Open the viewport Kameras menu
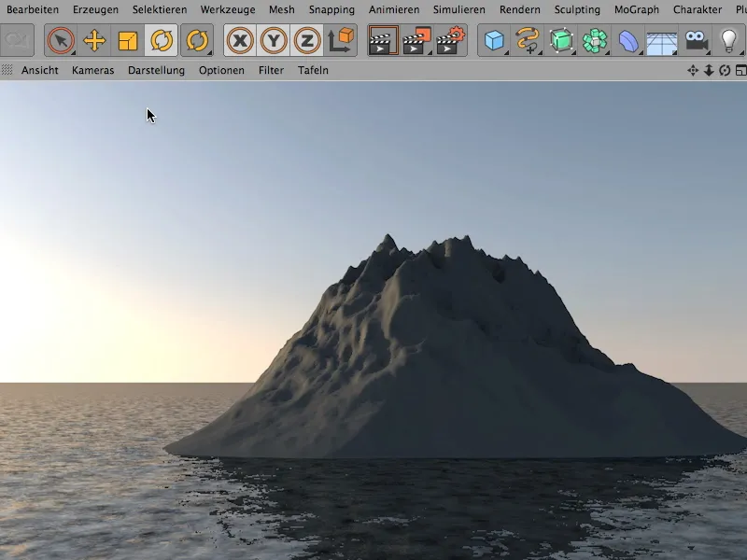Screen dimensions: 747x560 (x=92, y=71)
